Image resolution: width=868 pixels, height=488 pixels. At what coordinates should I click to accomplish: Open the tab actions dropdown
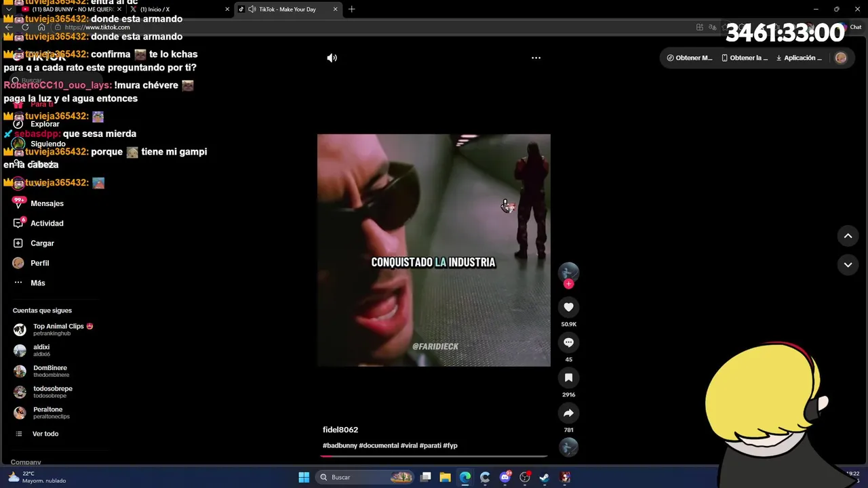[9, 9]
